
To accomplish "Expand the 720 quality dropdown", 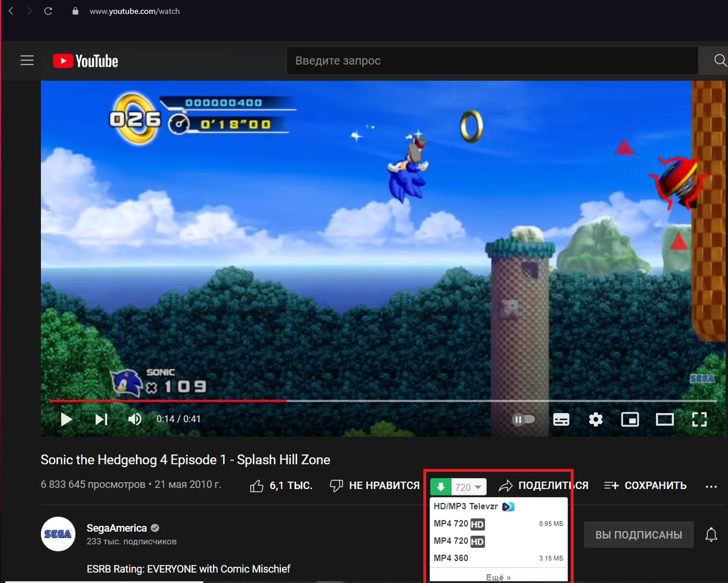I will (469, 487).
